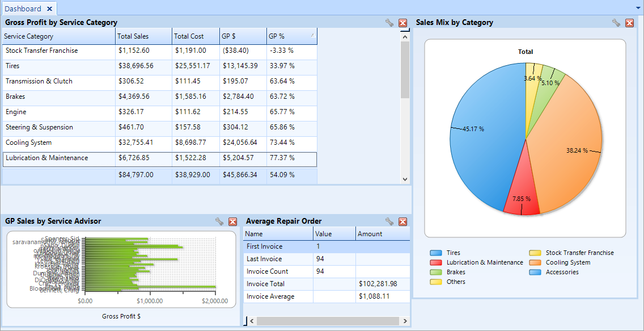Switch to the Dashboard tab

point(24,9)
